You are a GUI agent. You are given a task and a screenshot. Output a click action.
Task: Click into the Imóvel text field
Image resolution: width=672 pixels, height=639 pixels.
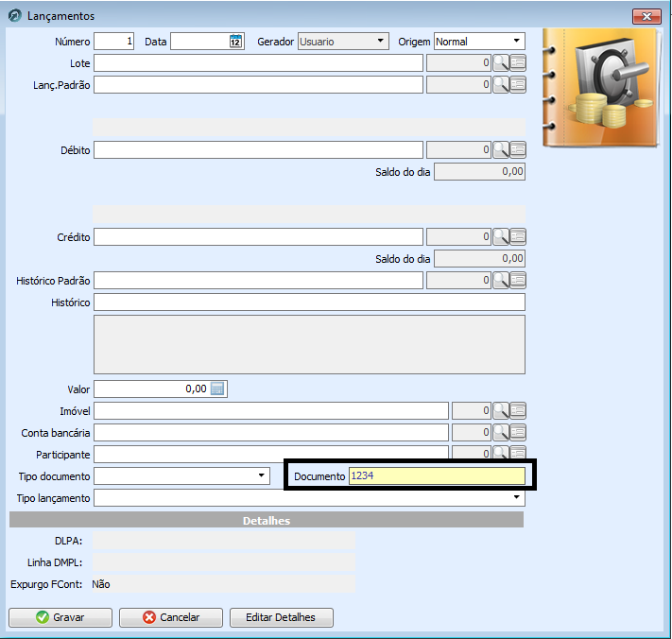[x=271, y=410]
